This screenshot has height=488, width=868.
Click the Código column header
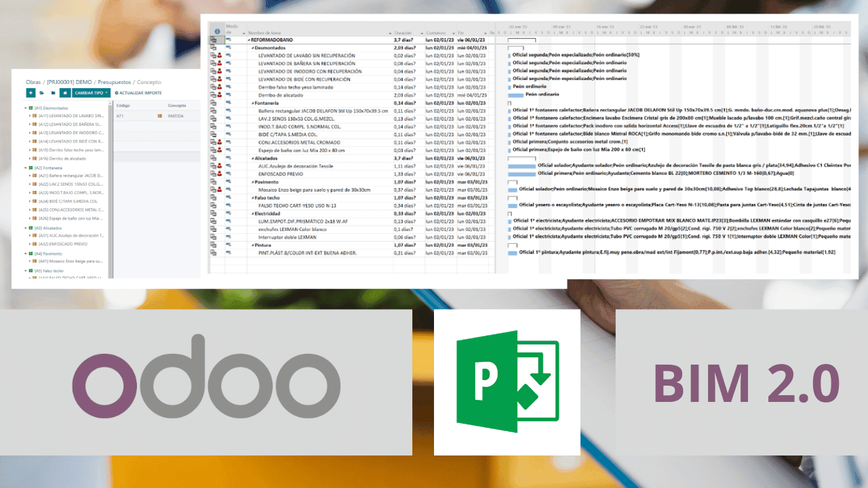point(123,106)
